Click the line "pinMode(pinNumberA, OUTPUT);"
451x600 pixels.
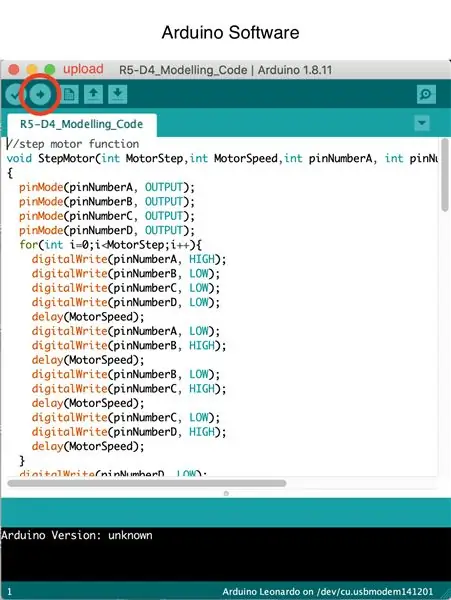pos(107,187)
